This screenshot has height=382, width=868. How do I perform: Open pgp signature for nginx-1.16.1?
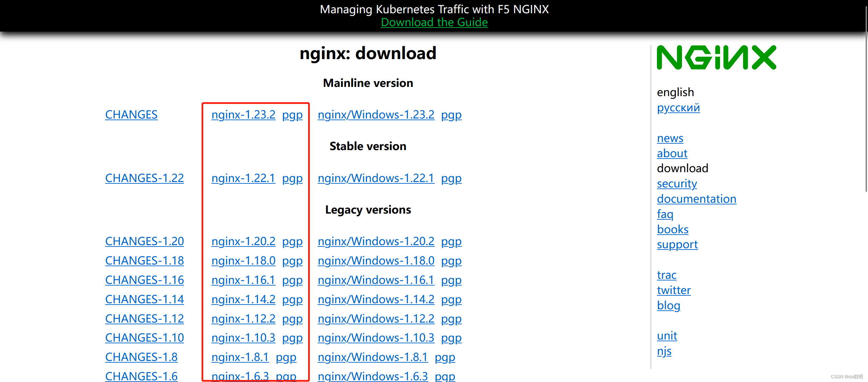point(292,280)
